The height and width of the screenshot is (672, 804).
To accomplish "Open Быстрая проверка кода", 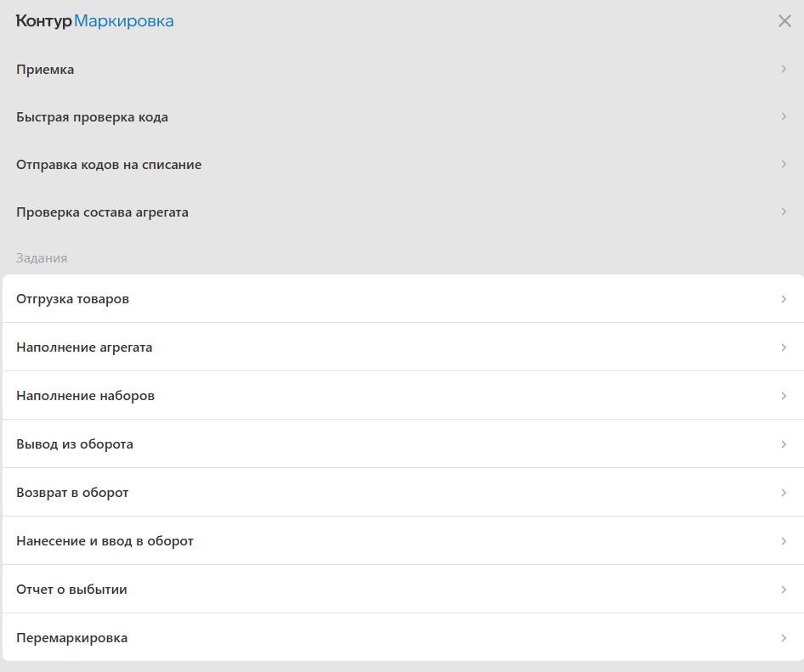I will [402, 117].
